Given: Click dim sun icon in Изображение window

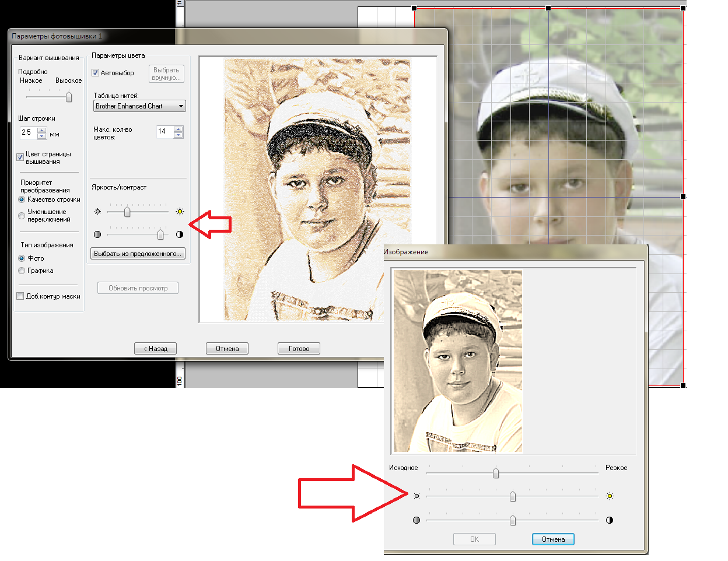Looking at the screenshot, I should (416, 496).
